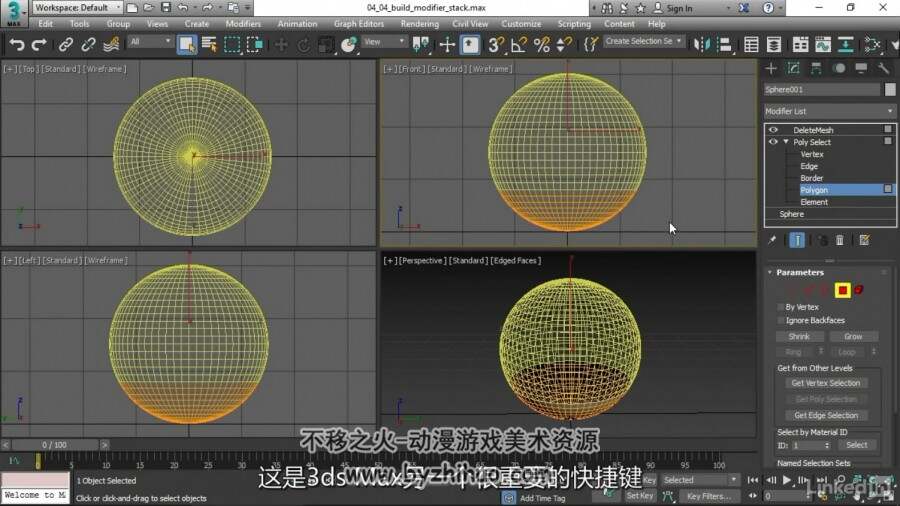Toggle visibility eye of Poly Select modifier
Screen dimensions: 900x506
tap(773, 142)
